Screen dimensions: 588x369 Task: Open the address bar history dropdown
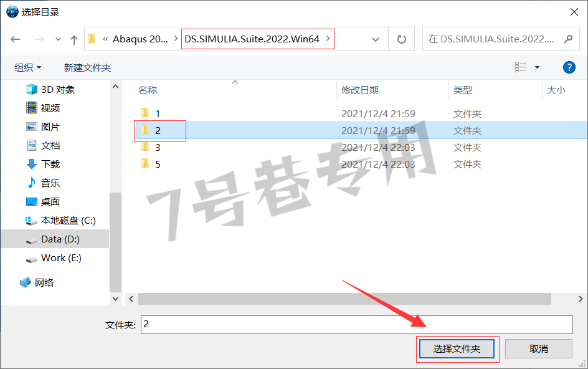(376, 39)
